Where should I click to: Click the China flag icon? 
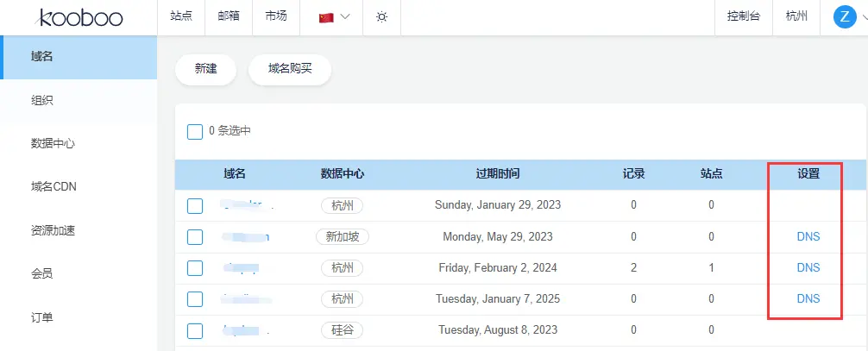coord(326,17)
